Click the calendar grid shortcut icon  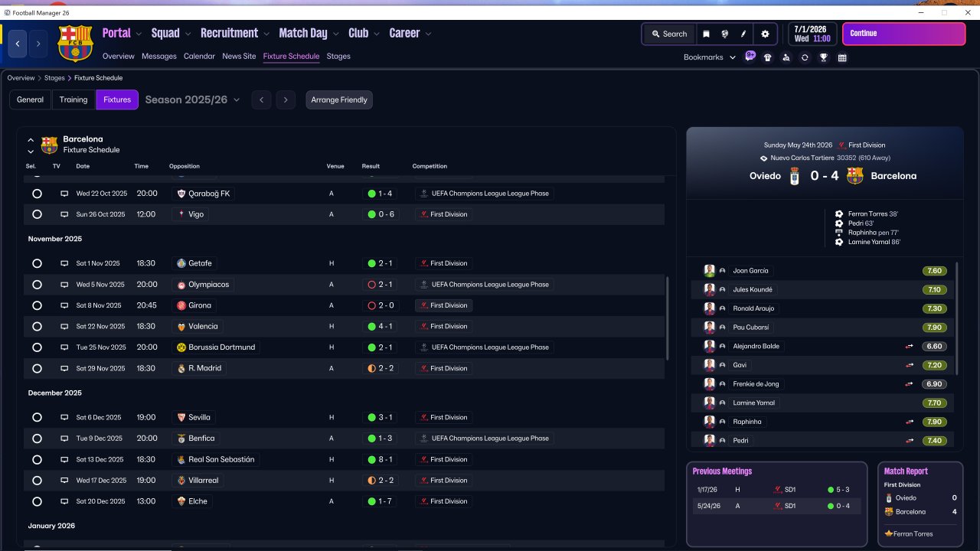click(842, 57)
